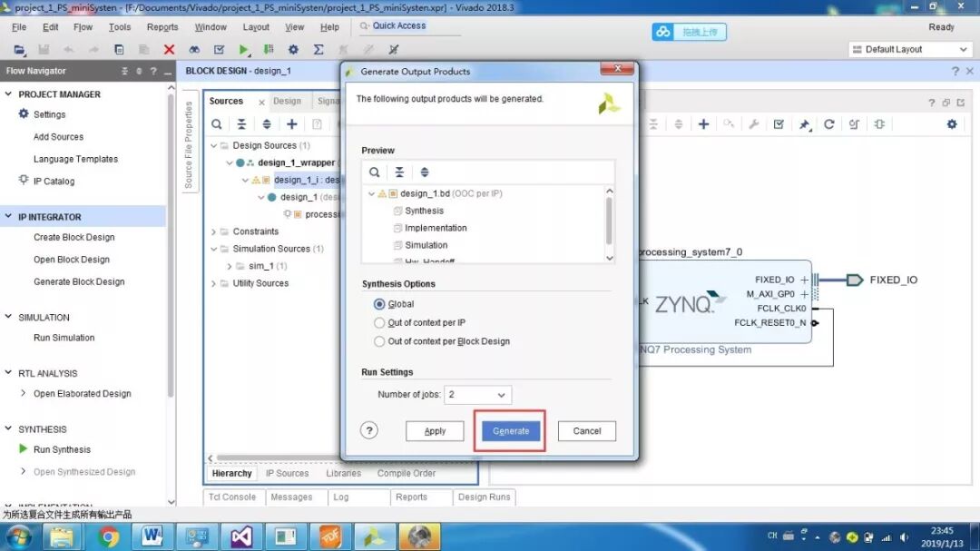This screenshot has height=551, width=980.
Task: Click the diagram Regenerate Layout refresh icon
Action: point(828,123)
